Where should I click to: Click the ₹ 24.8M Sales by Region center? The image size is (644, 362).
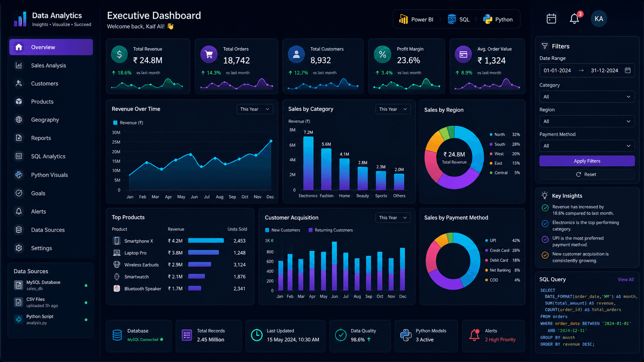454,154
